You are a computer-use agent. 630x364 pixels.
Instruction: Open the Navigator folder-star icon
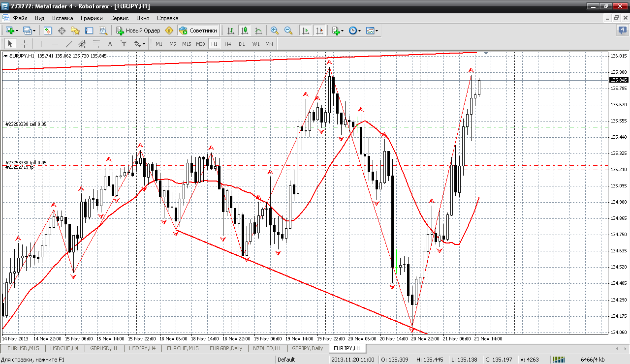click(75, 30)
